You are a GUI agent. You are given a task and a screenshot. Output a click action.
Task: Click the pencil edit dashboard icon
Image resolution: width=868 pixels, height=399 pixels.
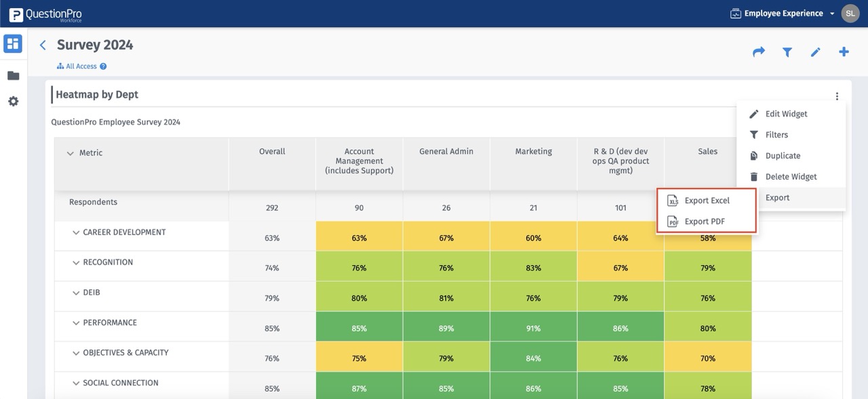coord(815,51)
